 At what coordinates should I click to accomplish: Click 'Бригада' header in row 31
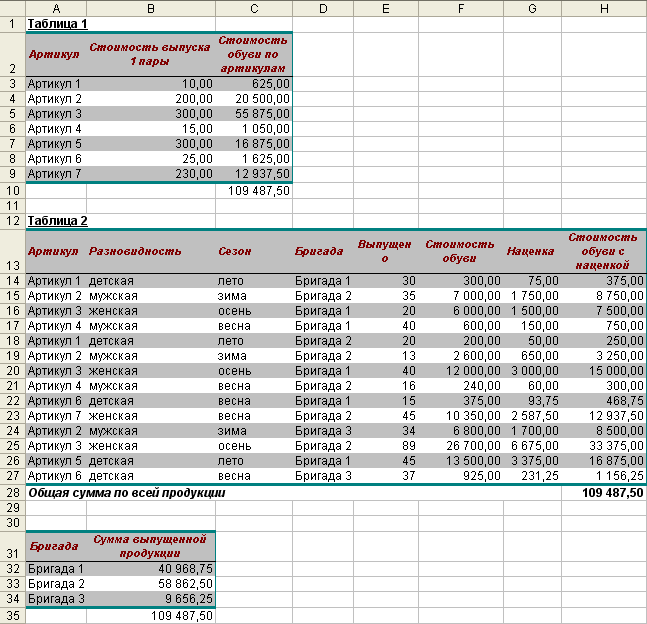point(54,546)
